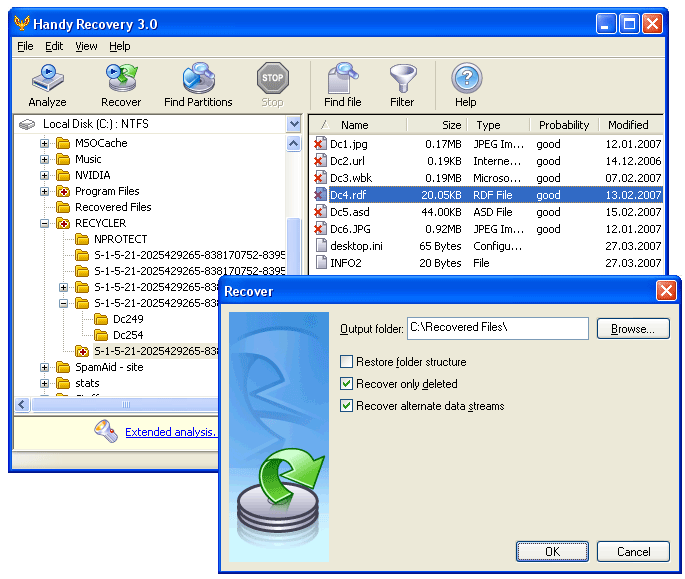Click the Dc249 folder icon
Image resolution: width=685 pixels, height=579 pixels.
[101, 319]
